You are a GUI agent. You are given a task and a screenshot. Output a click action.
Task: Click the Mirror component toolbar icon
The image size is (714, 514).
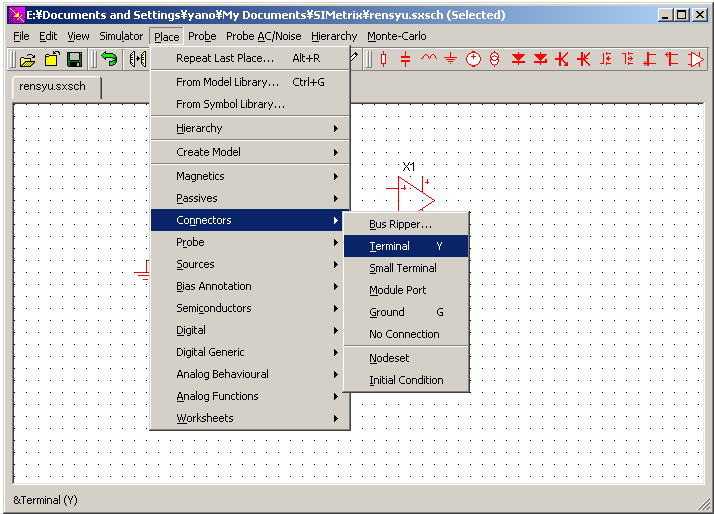138,59
